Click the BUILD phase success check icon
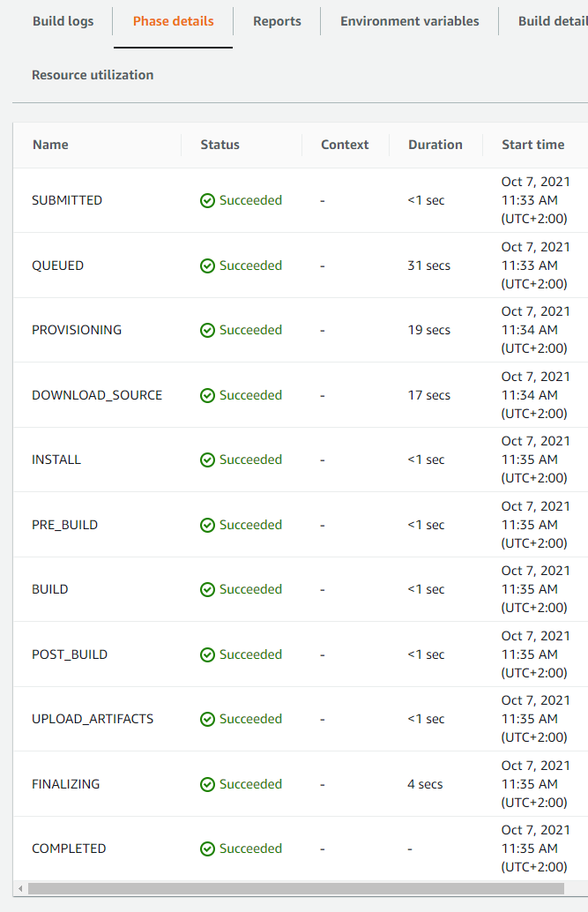 tap(208, 590)
